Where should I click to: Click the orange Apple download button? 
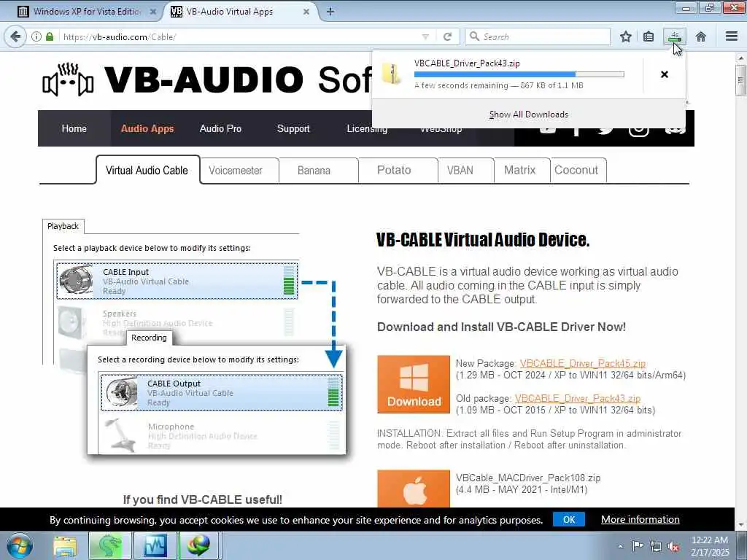click(x=414, y=489)
